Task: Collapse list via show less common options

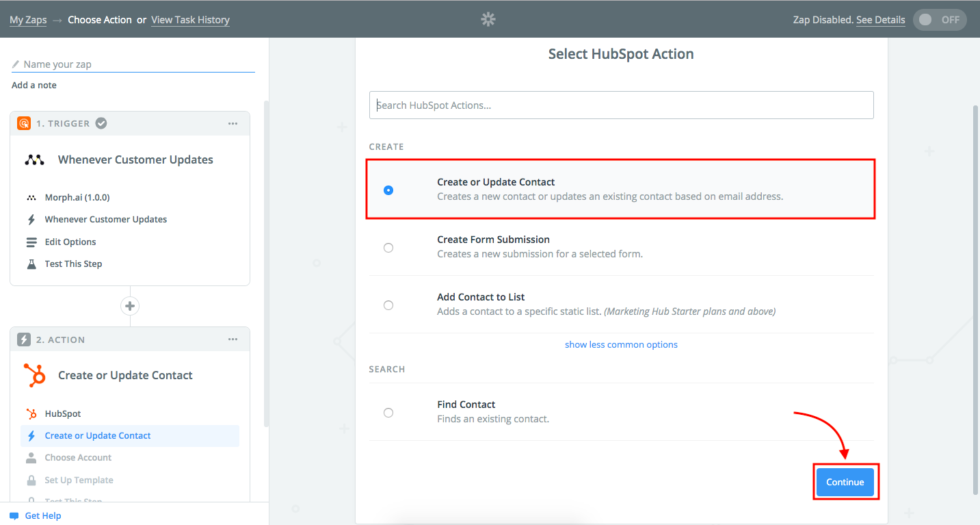Action: 621,344
